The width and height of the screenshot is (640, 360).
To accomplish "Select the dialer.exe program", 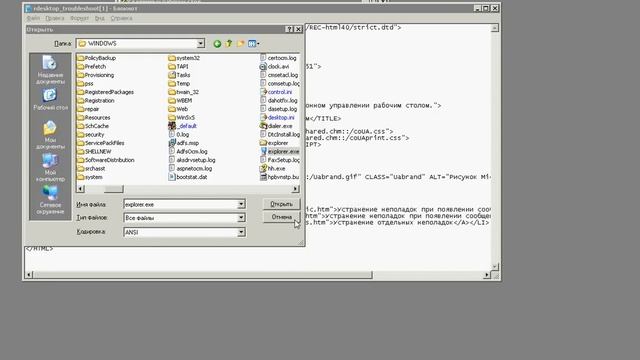I will pyautogui.click(x=276, y=126).
